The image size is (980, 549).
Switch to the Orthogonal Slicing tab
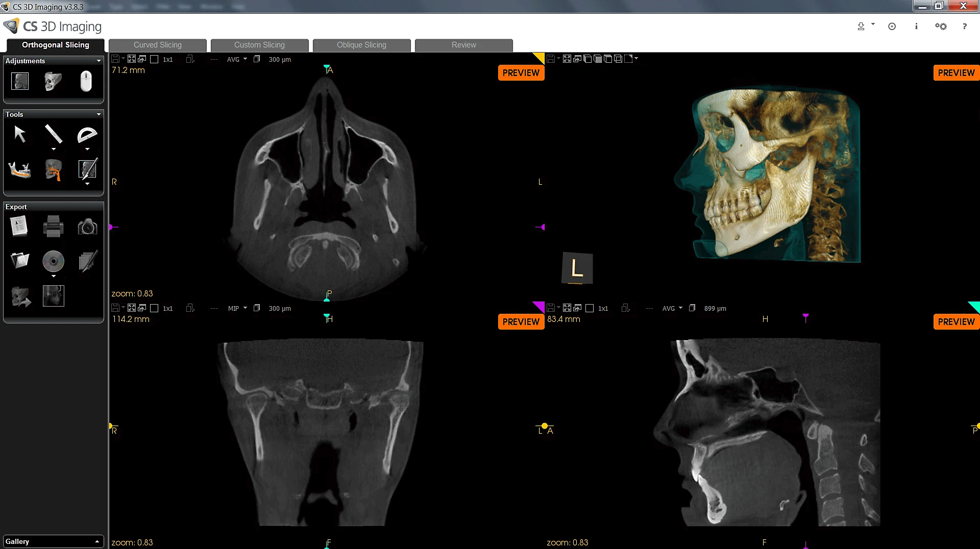point(55,45)
